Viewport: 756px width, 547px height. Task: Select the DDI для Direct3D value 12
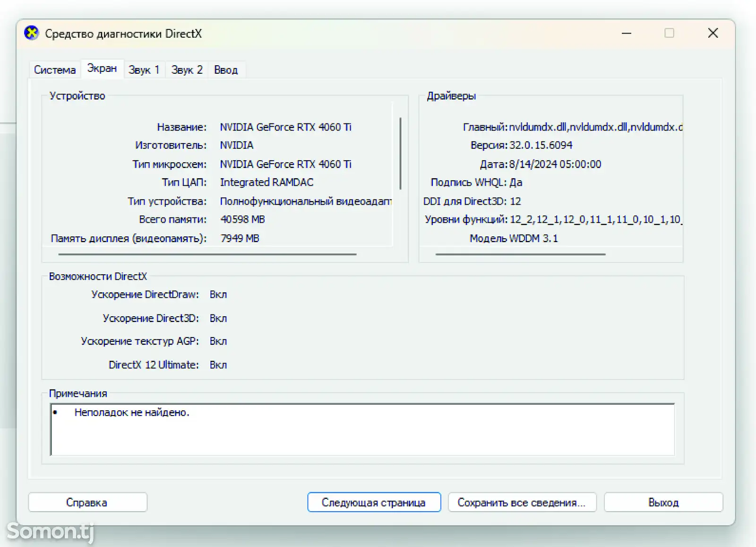tap(515, 201)
